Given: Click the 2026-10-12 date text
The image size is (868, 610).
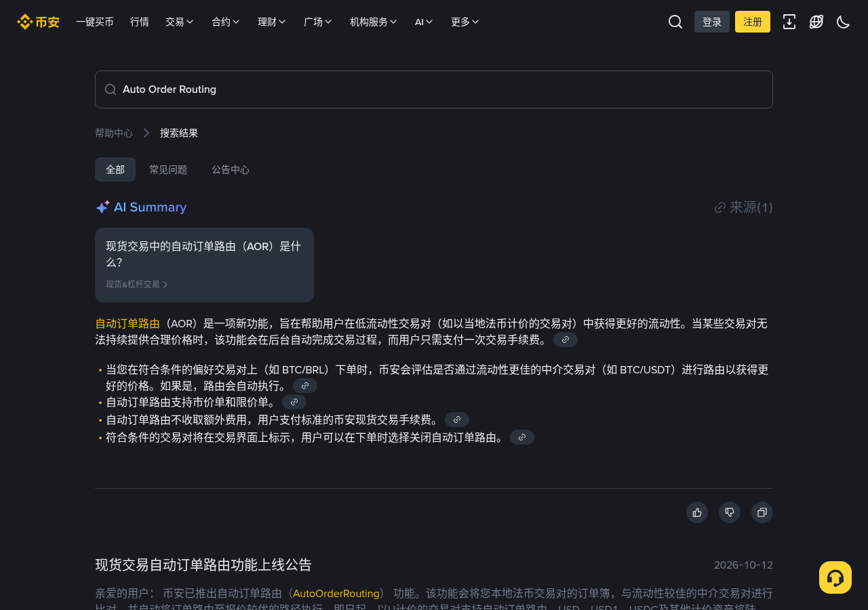Looking at the screenshot, I should coord(743,565).
